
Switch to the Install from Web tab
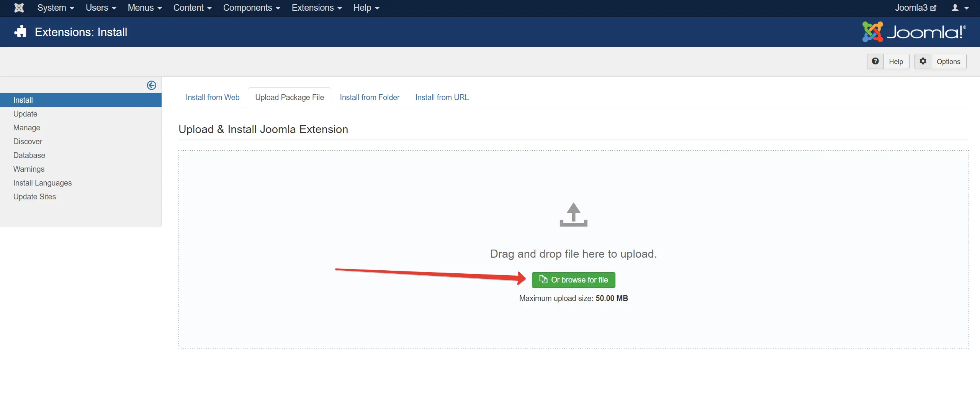click(x=212, y=97)
